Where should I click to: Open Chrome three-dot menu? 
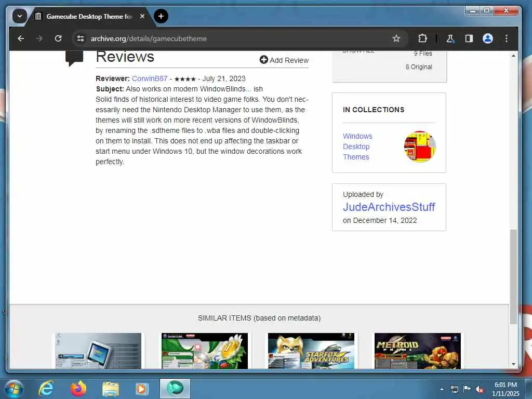506,38
